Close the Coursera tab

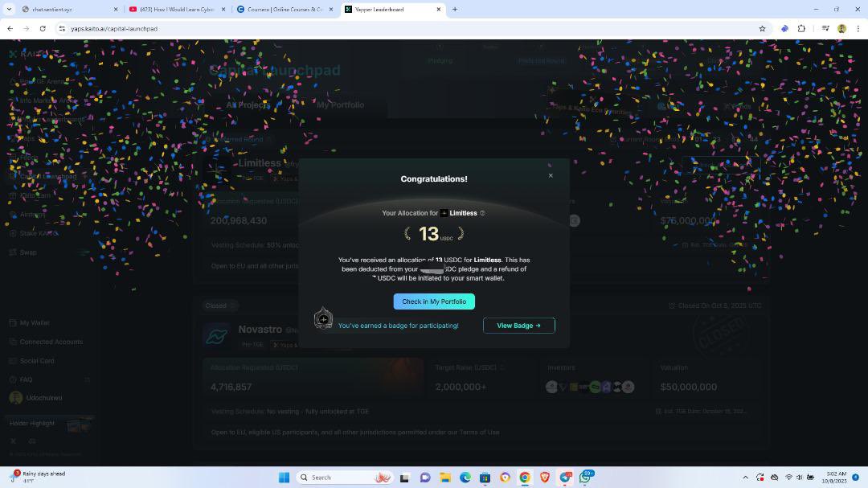point(331,10)
